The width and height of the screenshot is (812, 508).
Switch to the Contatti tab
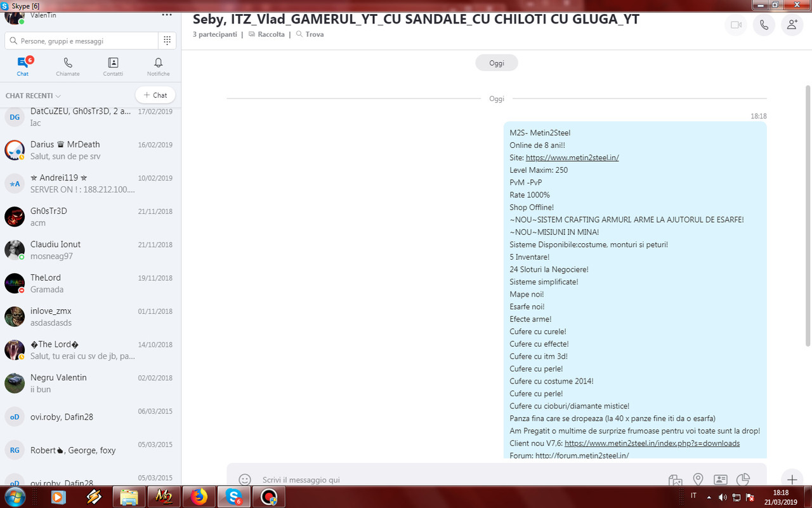click(112, 66)
